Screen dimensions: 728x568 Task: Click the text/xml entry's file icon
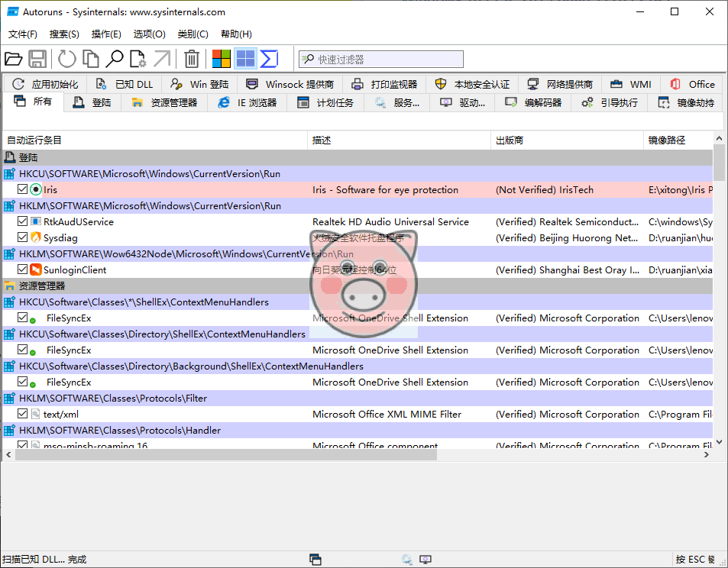coord(36,414)
